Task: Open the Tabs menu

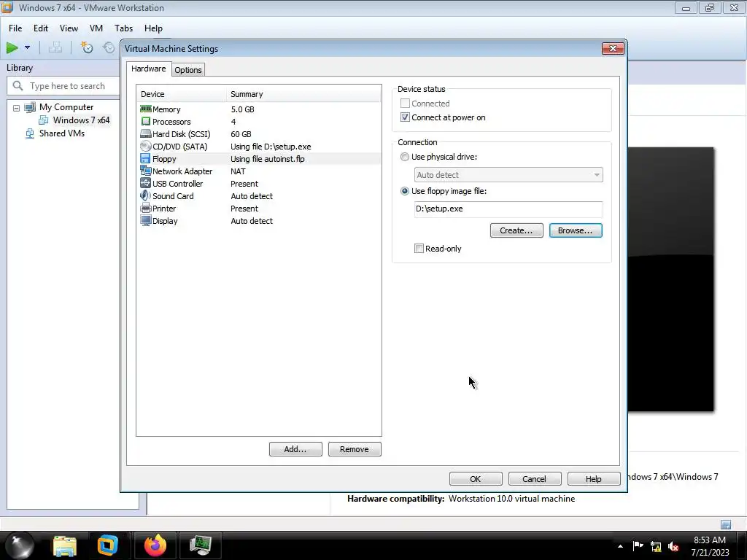Action: point(123,28)
